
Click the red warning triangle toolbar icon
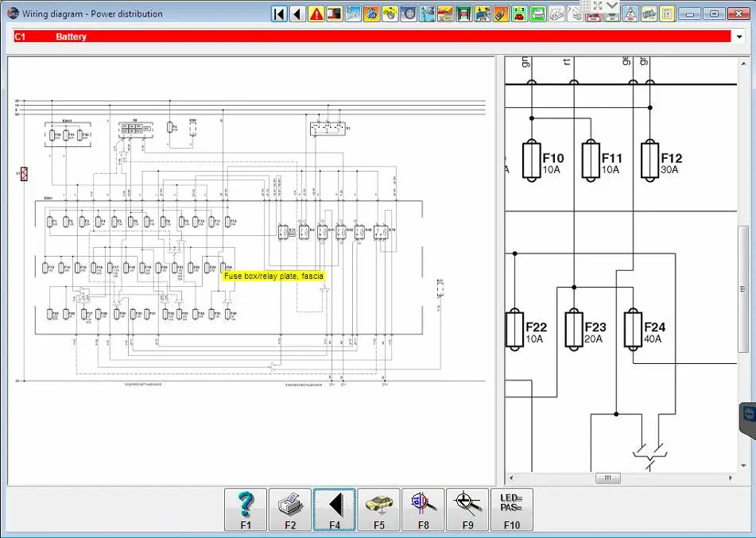317,12
